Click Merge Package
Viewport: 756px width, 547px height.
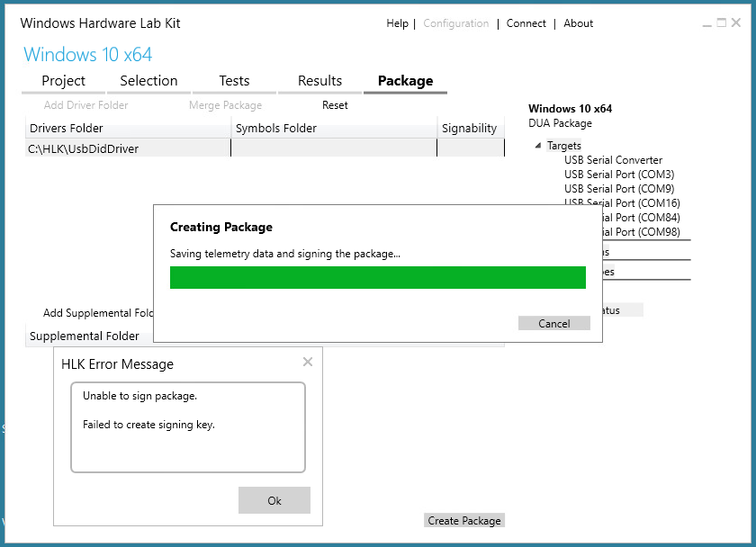pyautogui.click(x=225, y=104)
